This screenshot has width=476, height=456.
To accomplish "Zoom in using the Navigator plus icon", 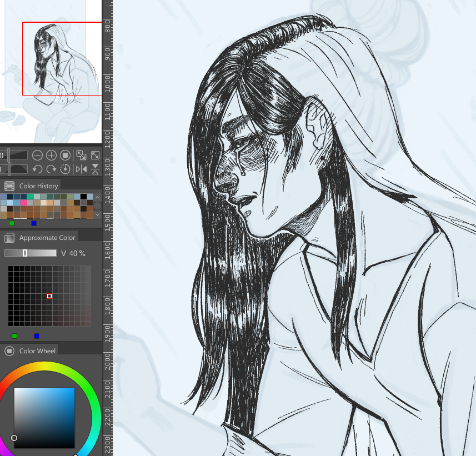I will [x=51, y=155].
